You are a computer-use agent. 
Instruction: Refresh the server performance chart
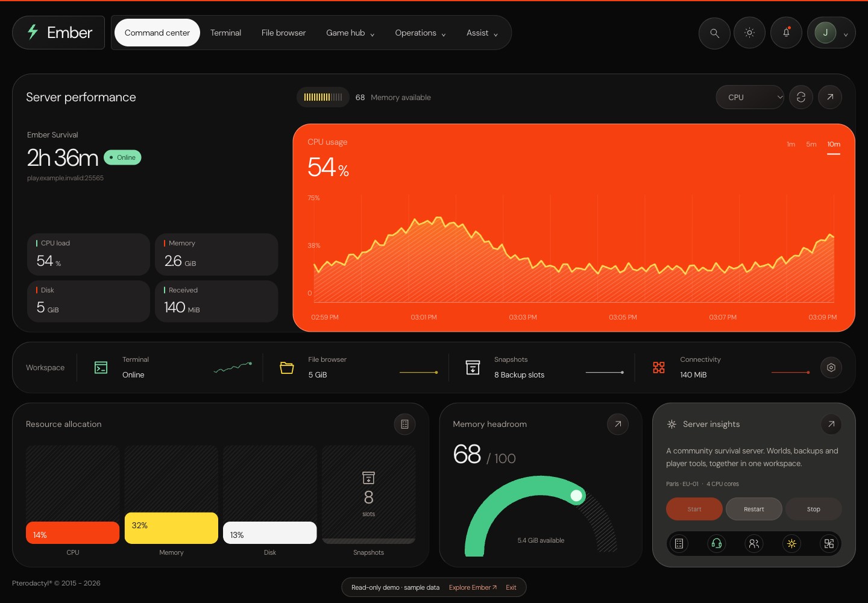801,97
